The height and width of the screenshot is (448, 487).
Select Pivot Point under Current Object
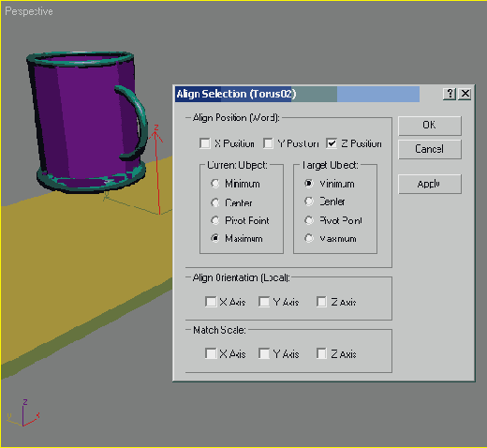(x=215, y=220)
